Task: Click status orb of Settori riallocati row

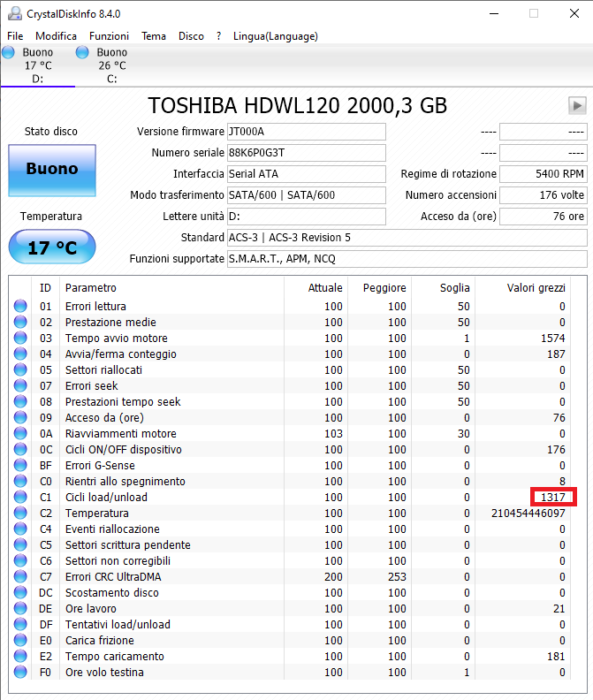Action: click(20, 369)
